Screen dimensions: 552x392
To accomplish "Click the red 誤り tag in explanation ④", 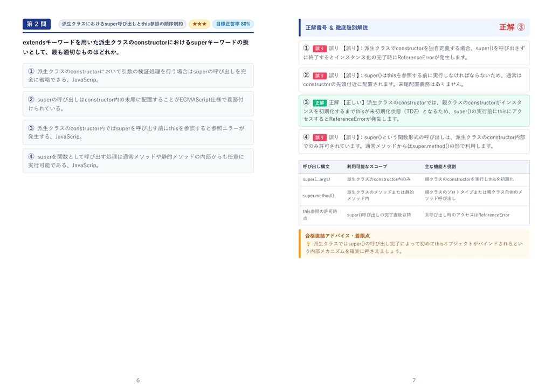I will (320, 137).
